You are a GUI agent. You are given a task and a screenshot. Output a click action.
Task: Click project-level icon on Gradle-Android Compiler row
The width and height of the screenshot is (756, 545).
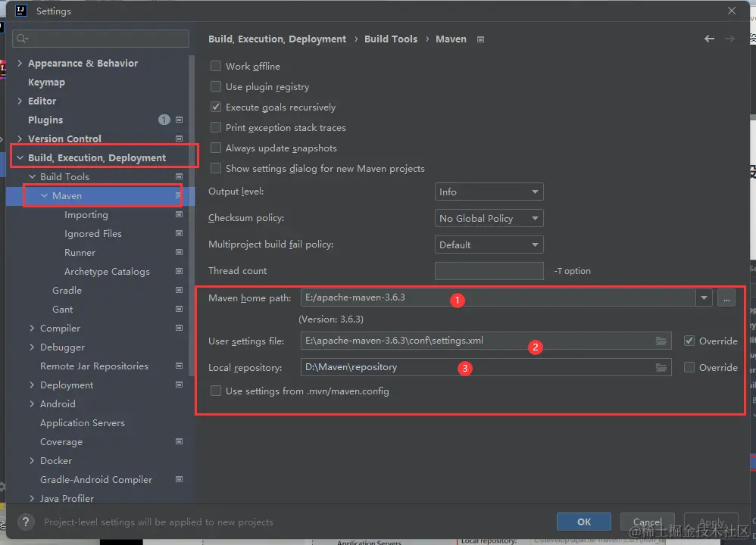tap(179, 479)
